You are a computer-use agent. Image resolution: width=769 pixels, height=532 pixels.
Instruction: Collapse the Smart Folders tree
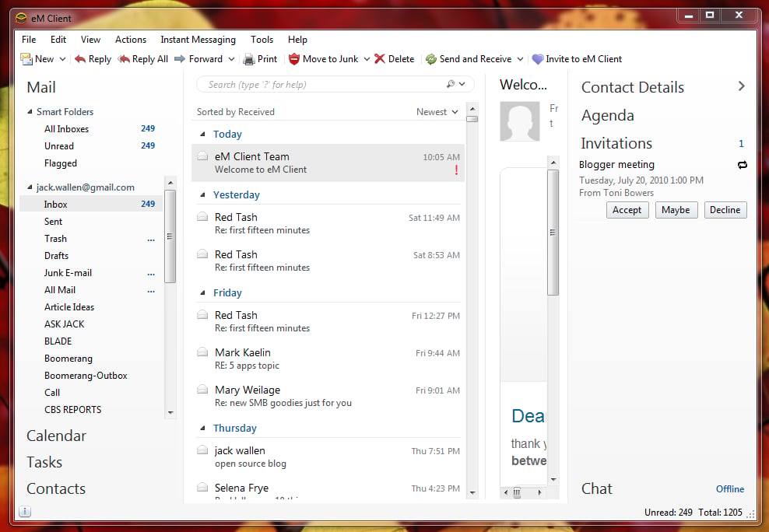click(x=30, y=112)
